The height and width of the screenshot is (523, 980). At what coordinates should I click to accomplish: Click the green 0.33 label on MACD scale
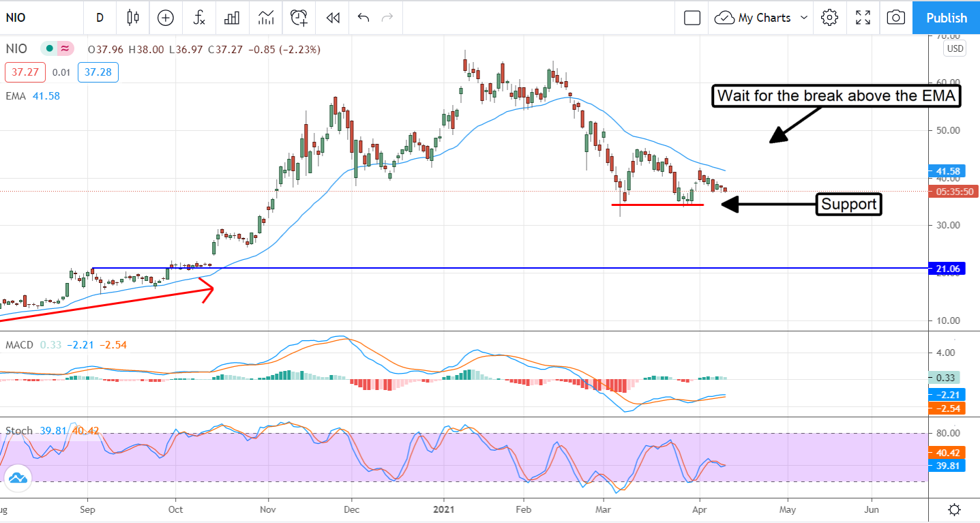pyautogui.click(x=945, y=377)
